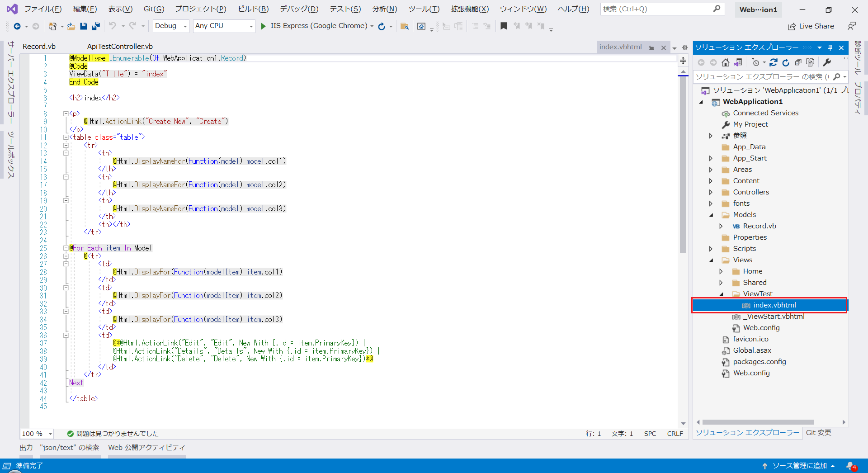Screen dimensions: 868x473
Task: Switch to the ApiTestController.vb tab
Action: (x=119, y=46)
